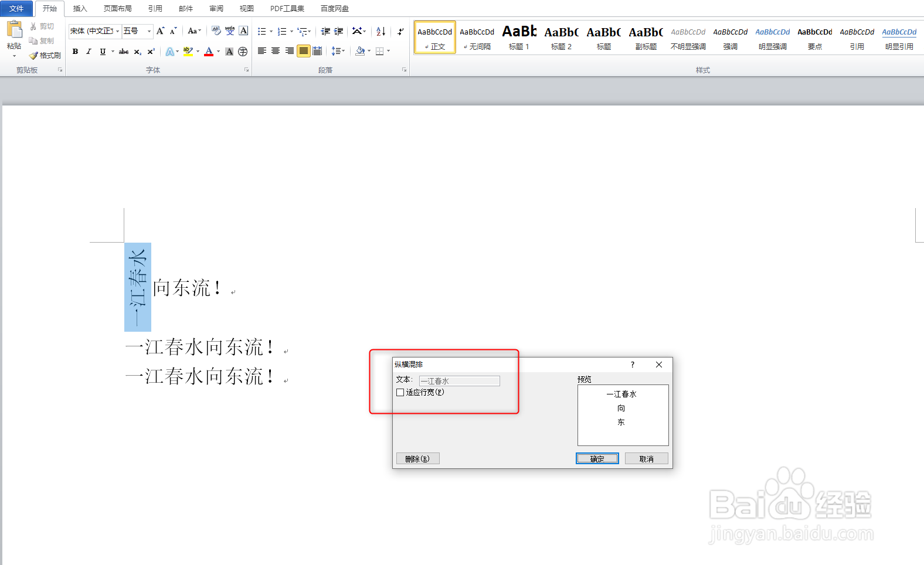Expand the font color dropdown arrow
This screenshot has width=924, height=565.
tap(219, 52)
